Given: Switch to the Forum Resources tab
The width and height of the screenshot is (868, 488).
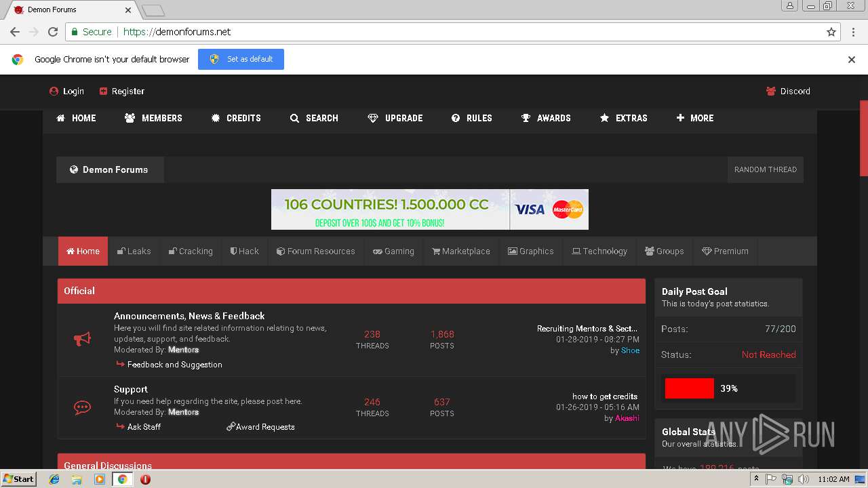Looking at the screenshot, I should [x=315, y=251].
